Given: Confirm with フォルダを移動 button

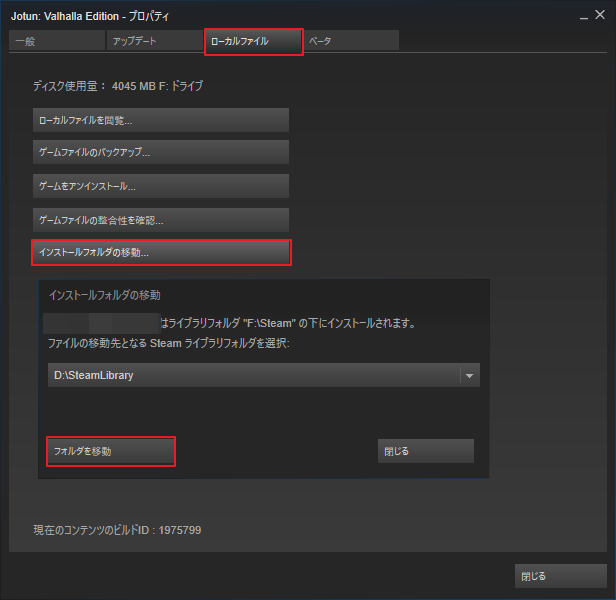Looking at the screenshot, I should point(111,451).
